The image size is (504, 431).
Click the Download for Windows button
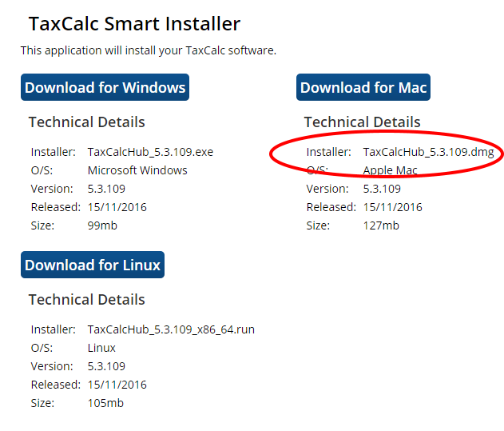105,88
